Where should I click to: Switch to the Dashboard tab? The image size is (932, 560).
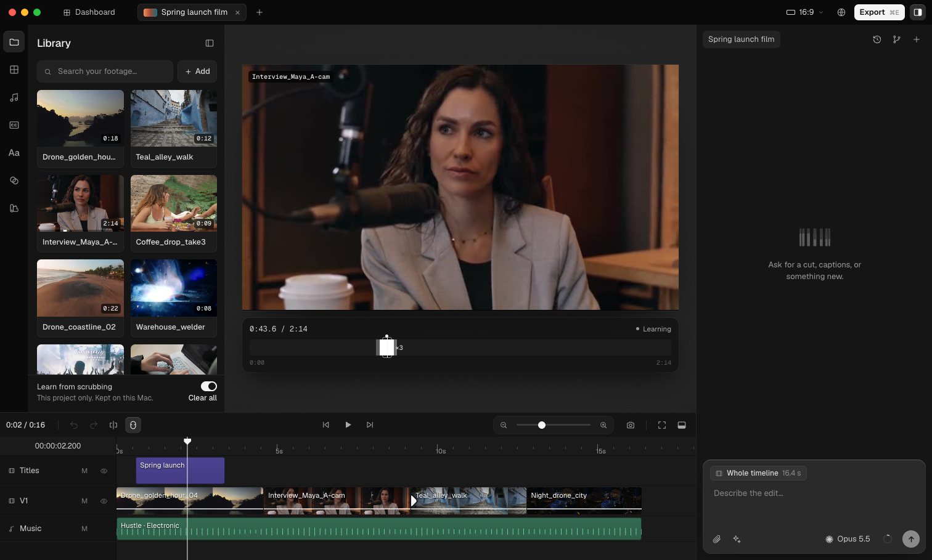click(x=89, y=12)
